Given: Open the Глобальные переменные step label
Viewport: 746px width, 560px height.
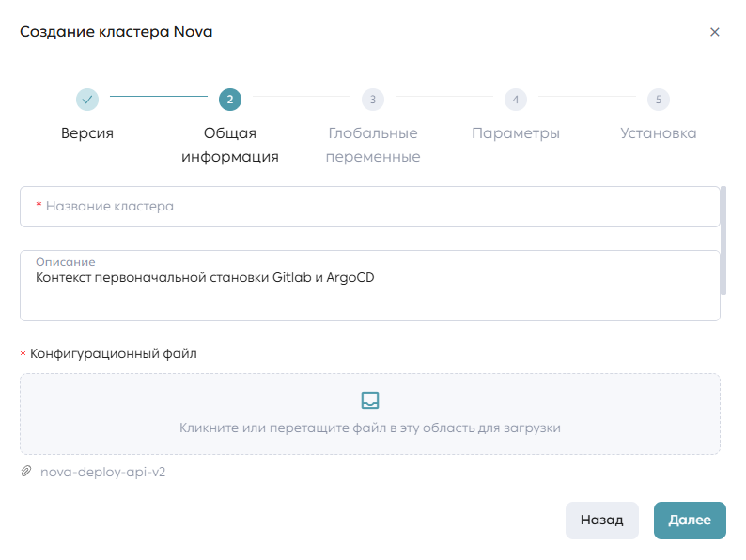Looking at the screenshot, I should (x=372, y=145).
